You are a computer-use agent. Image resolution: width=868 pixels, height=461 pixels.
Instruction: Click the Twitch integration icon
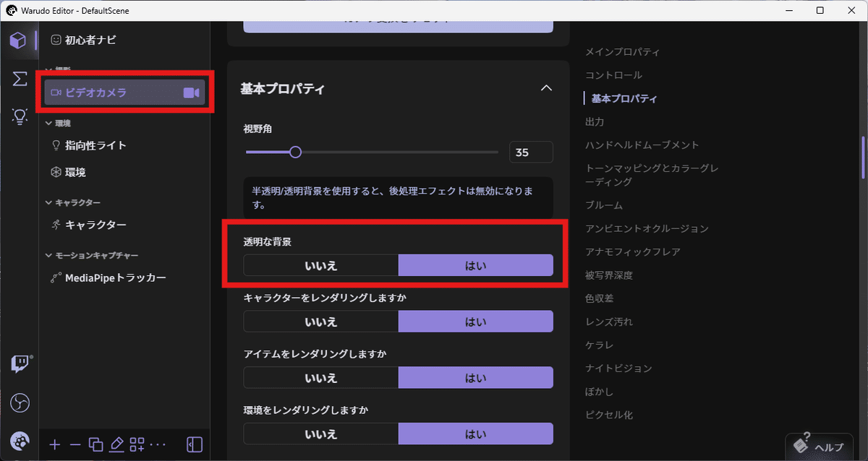[x=20, y=363]
